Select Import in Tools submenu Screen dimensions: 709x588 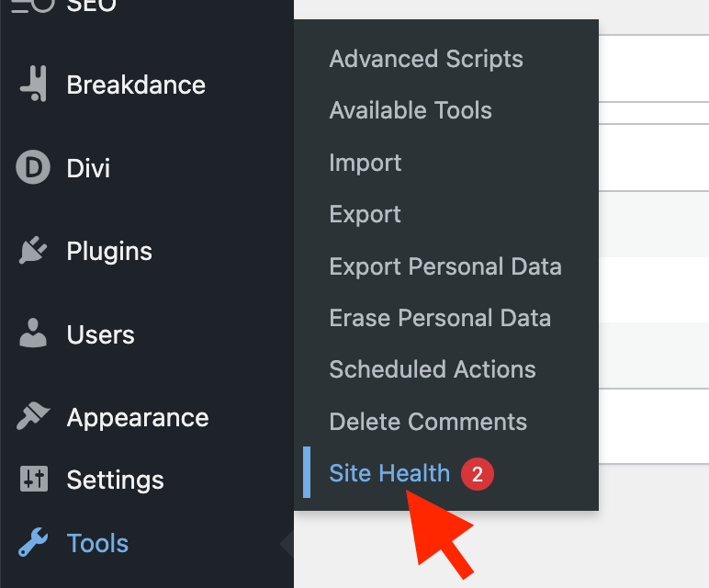click(x=366, y=163)
